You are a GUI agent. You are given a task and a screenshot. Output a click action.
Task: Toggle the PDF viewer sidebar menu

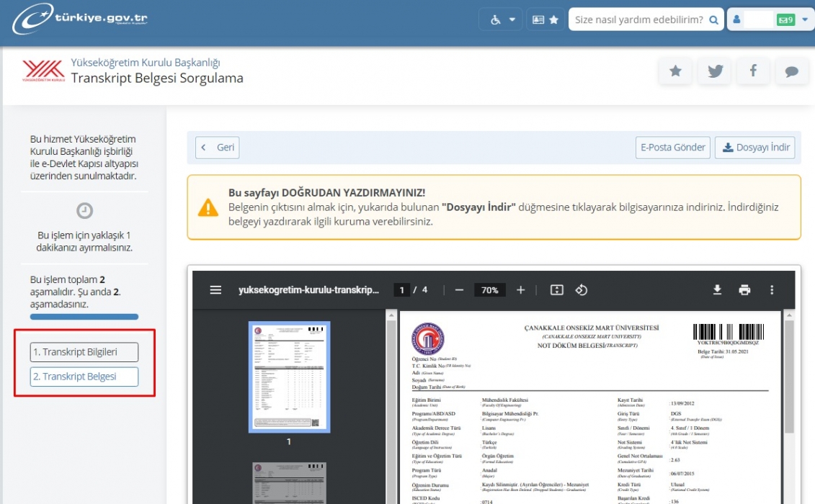215,290
